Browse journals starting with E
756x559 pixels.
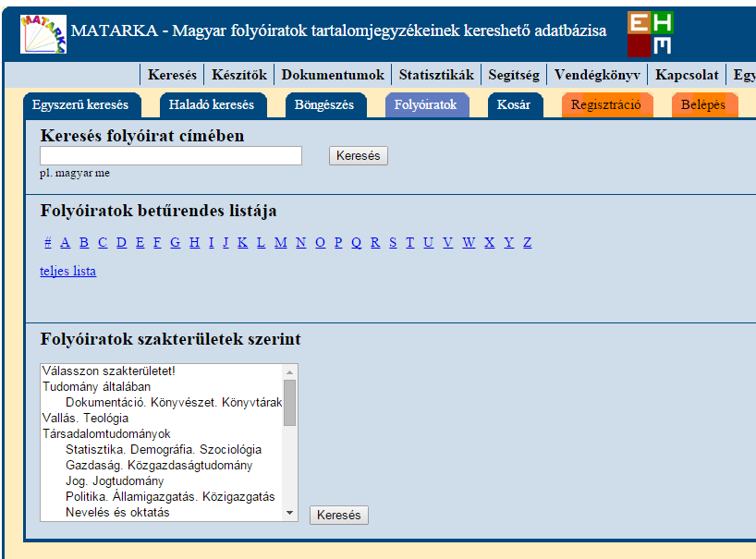[140, 242]
